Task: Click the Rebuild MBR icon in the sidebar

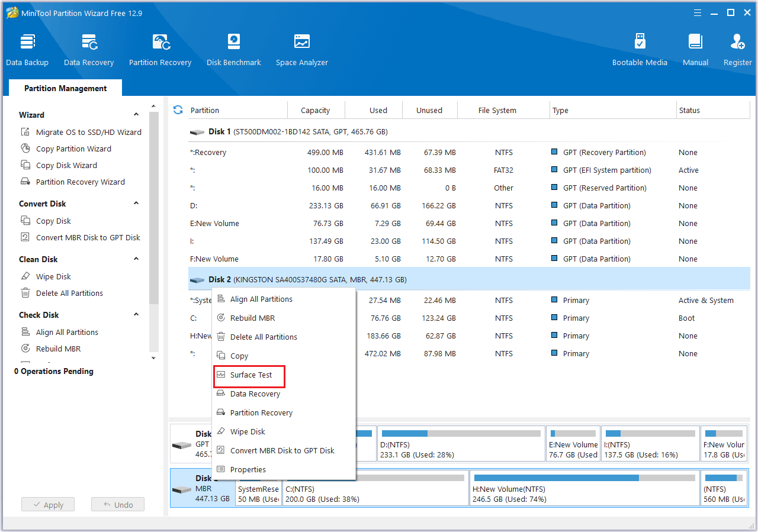Action: [x=25, y=349]
